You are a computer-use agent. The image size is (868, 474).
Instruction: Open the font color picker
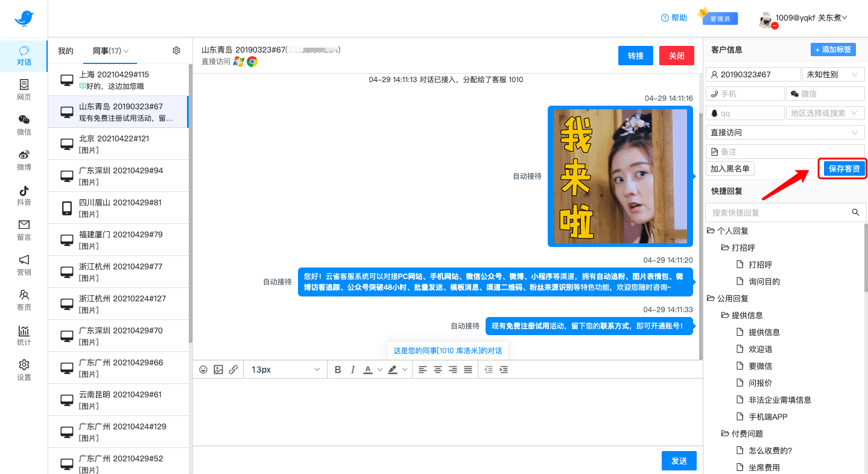click(369, 369)
